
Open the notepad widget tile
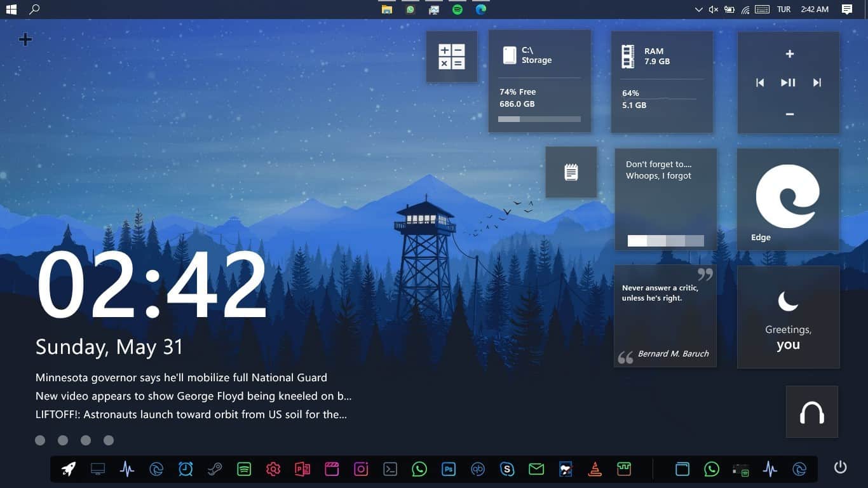pos(571,172)
